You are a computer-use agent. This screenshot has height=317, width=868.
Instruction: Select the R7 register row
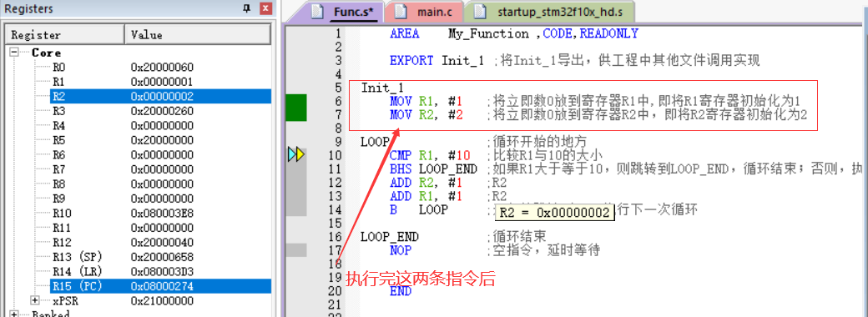click(x=160, y=169)
